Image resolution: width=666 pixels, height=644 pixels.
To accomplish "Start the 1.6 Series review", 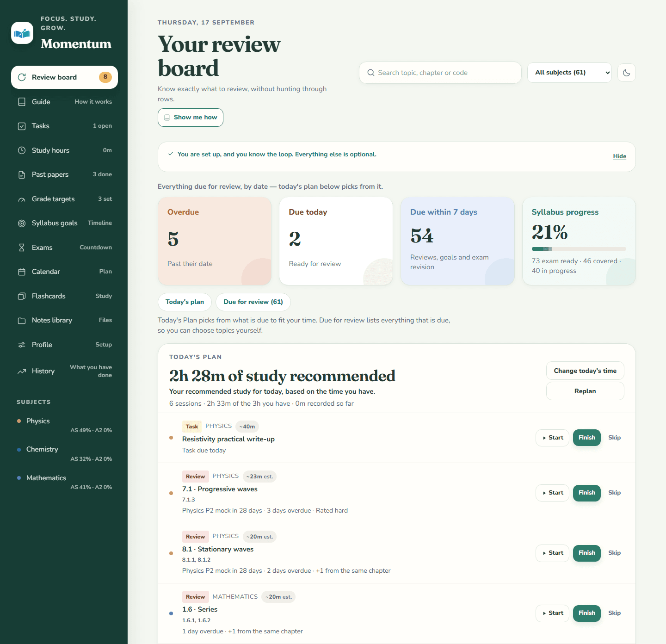I will (x=552, y=613).
